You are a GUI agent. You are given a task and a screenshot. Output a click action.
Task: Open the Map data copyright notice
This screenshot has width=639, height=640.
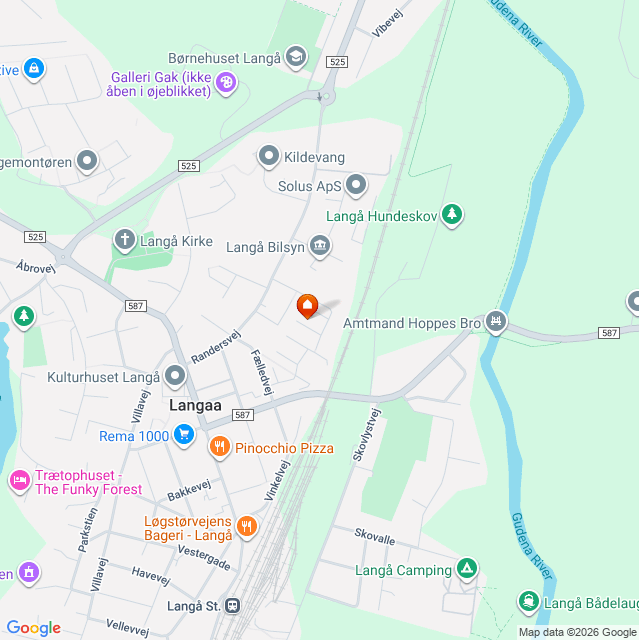(578, 633)
